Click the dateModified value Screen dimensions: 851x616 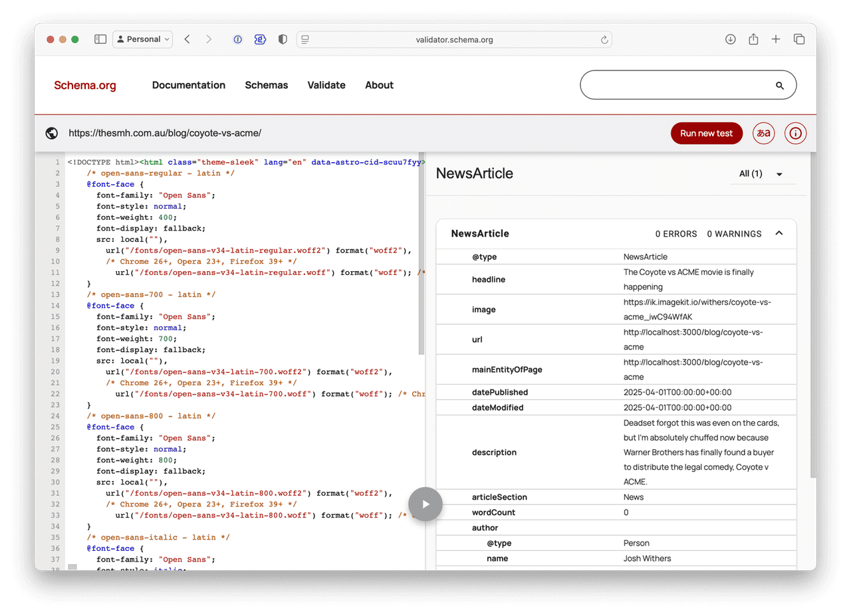[677, 407]
